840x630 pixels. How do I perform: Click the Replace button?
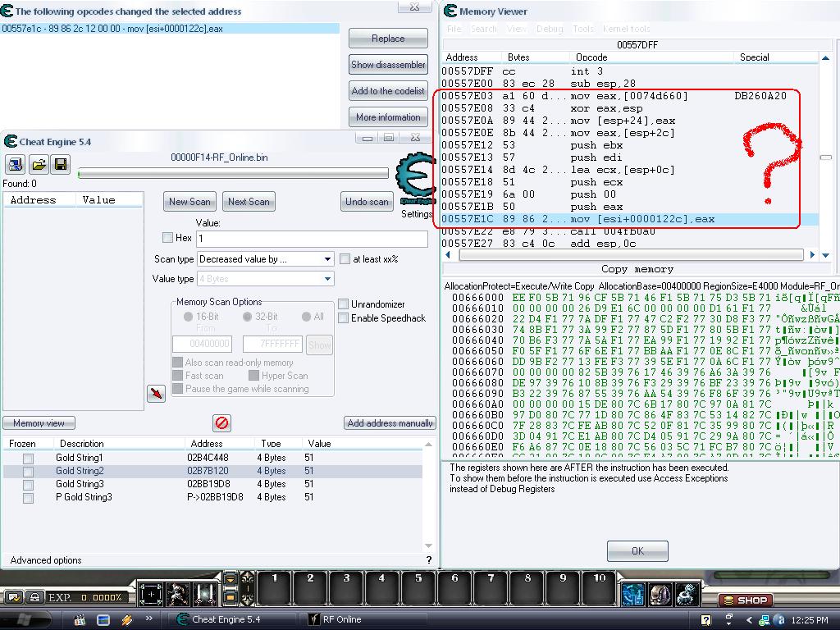(x=388, y=39)
